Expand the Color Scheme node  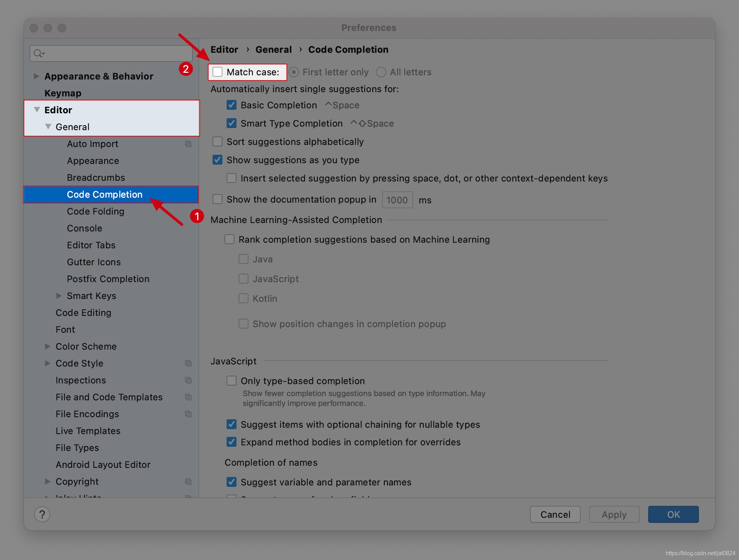coord(48,346)
